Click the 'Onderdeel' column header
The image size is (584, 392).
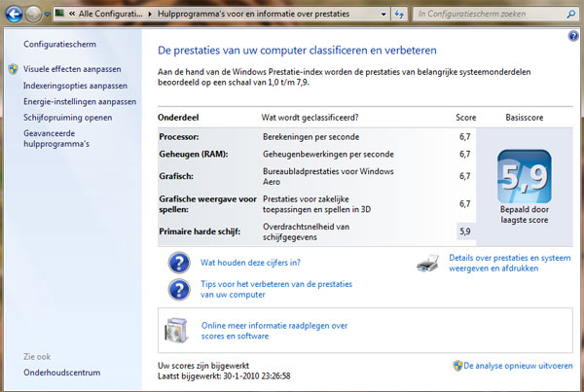[178, 118]
